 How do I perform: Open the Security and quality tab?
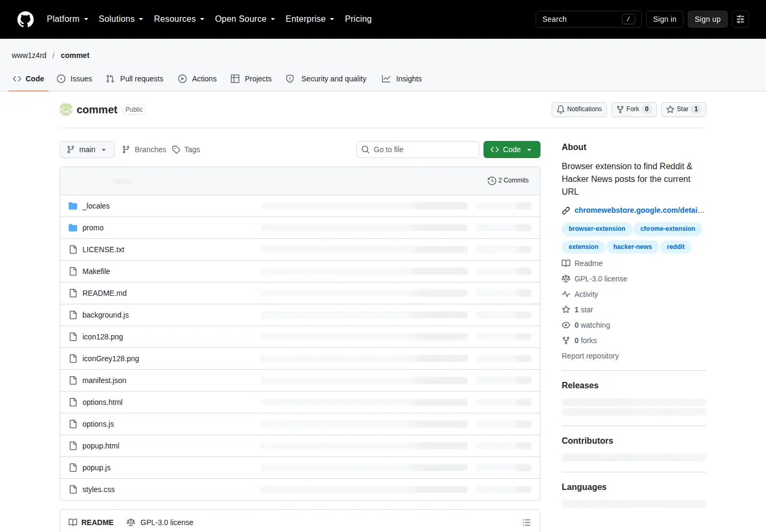pyautogui.click(x=327, y=79)
